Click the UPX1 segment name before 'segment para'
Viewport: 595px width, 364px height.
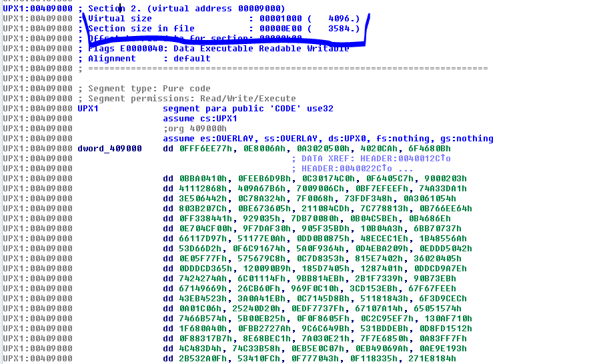click(88, 109)
